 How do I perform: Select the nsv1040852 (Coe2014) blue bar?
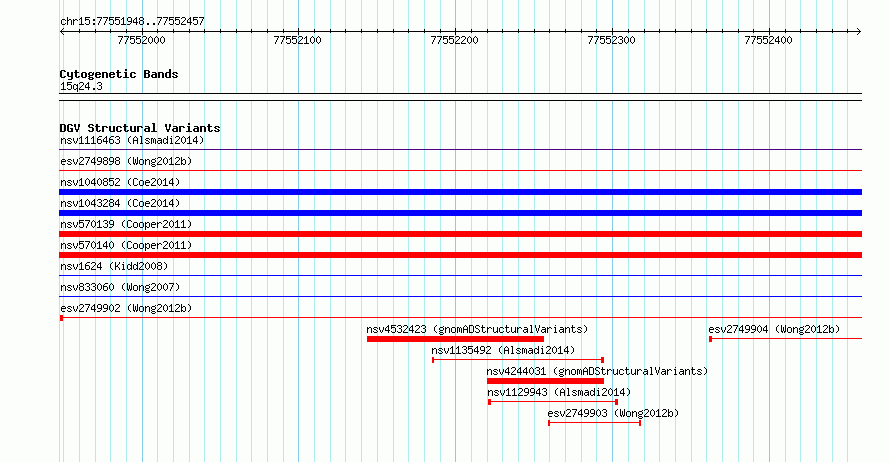[460, 192]
